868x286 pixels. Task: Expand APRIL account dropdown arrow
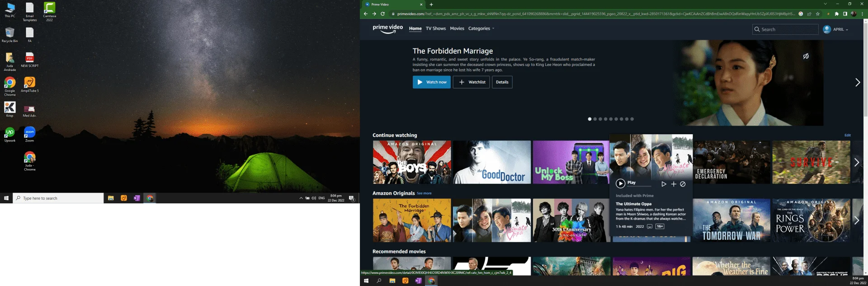coord(847,30)
